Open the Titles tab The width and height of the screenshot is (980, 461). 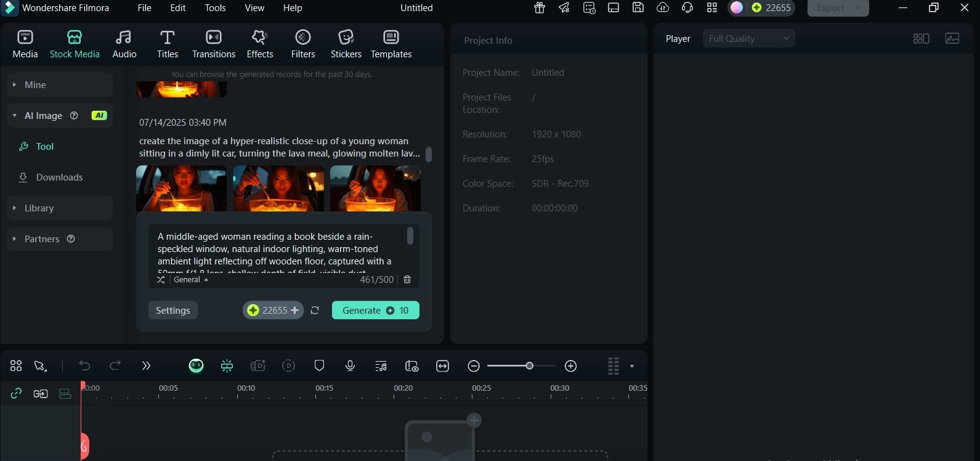point(167,44)
